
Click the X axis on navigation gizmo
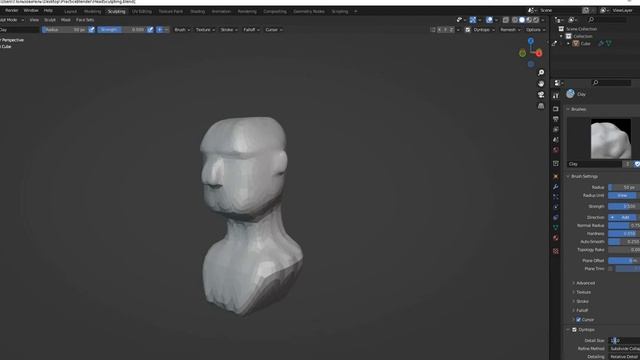pyautogui.click(x=539, y=53)
